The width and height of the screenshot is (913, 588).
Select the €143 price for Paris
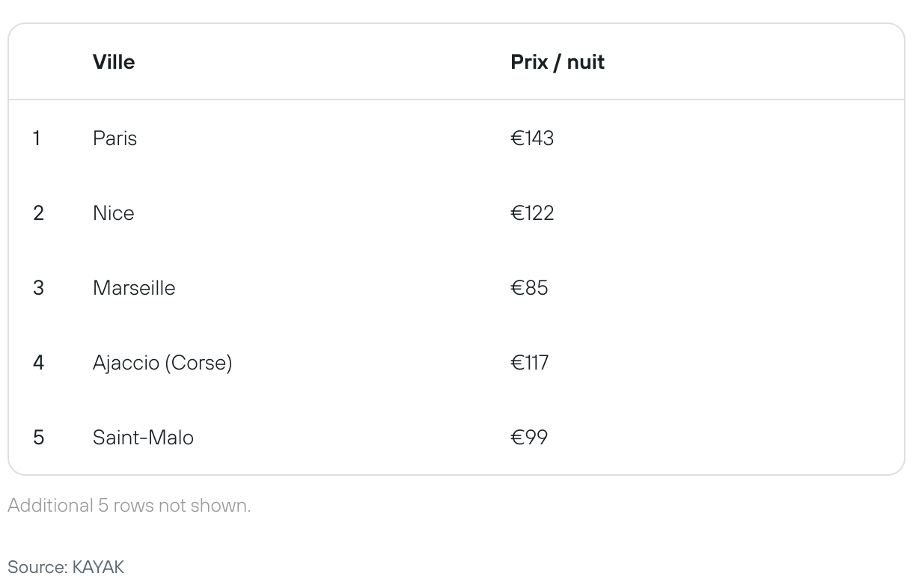532,138
